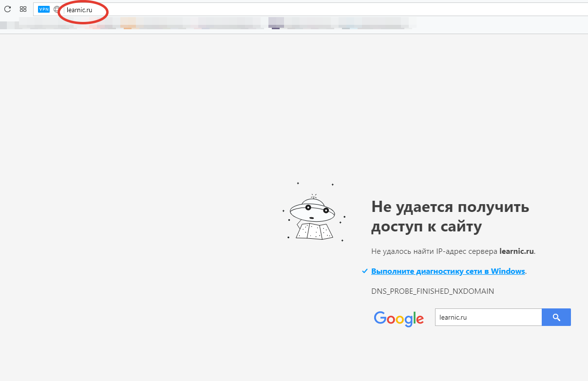
Task: Toggle the VPN badge in address bar
Action: pyautogui.click(x=44, y=9)
